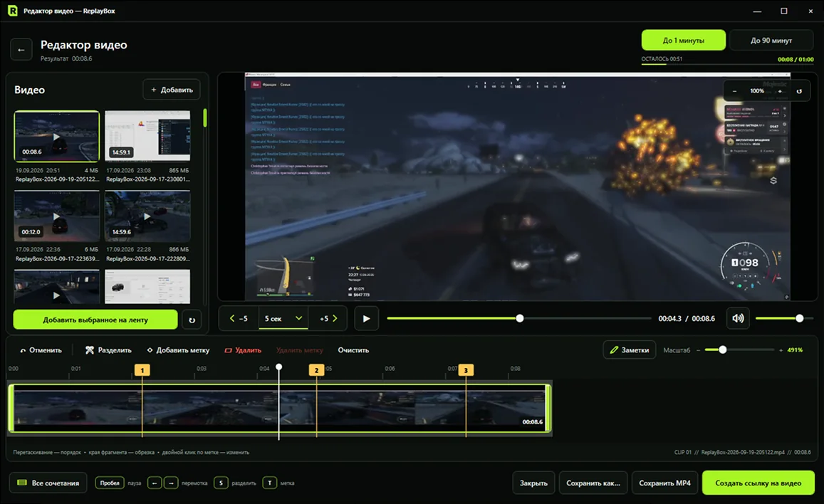Select the 00:12.0 video thumbnail
This screenshot has height=504, width=824.
[57, 216]
